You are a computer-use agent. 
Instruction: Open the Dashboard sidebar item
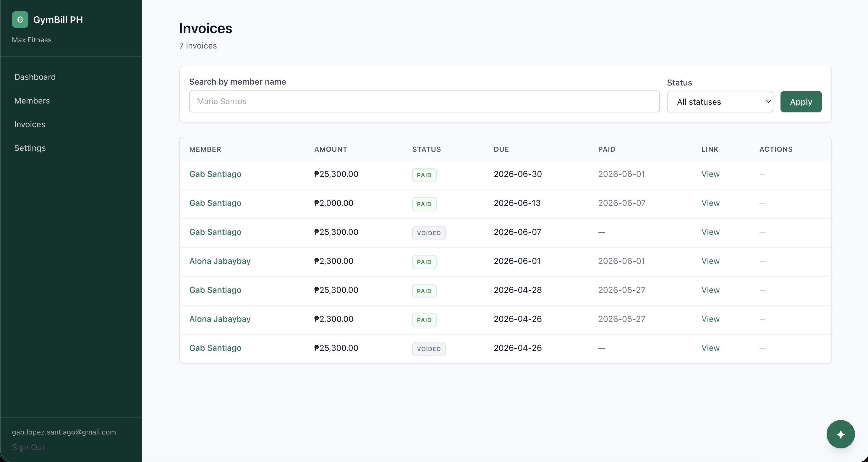[35, 77]
